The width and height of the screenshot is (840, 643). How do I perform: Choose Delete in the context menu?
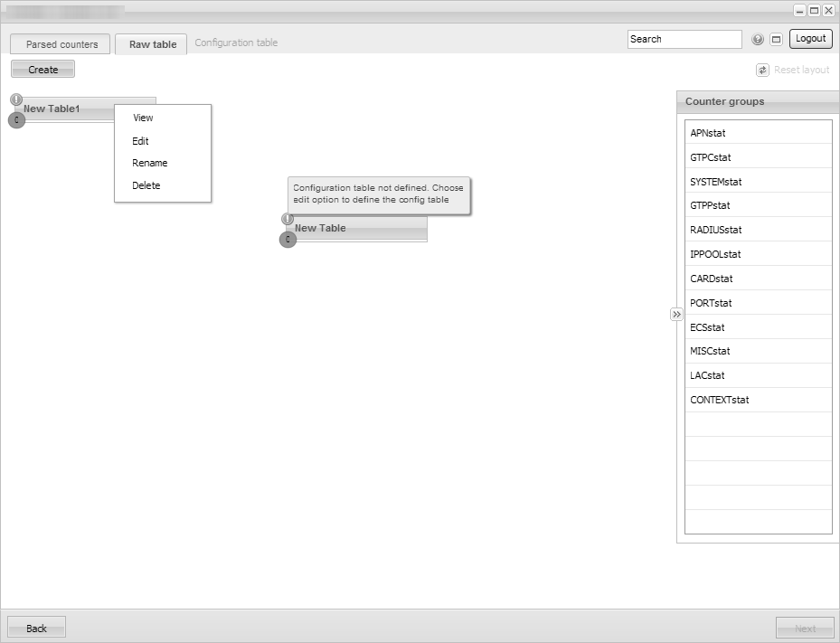[146, 185]
